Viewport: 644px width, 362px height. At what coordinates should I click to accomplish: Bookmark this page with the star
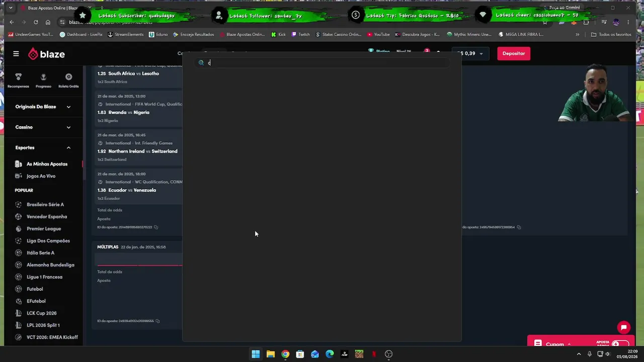tap(545, 22)
